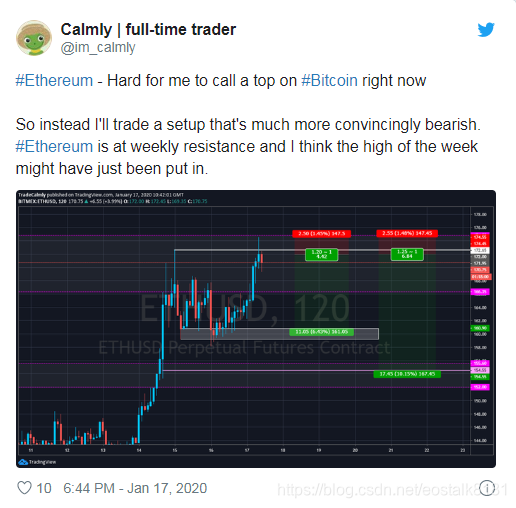Open the #Bitcoin hashtag link
516x508 pixels.
pyautogui.click(x=329, y=81)
